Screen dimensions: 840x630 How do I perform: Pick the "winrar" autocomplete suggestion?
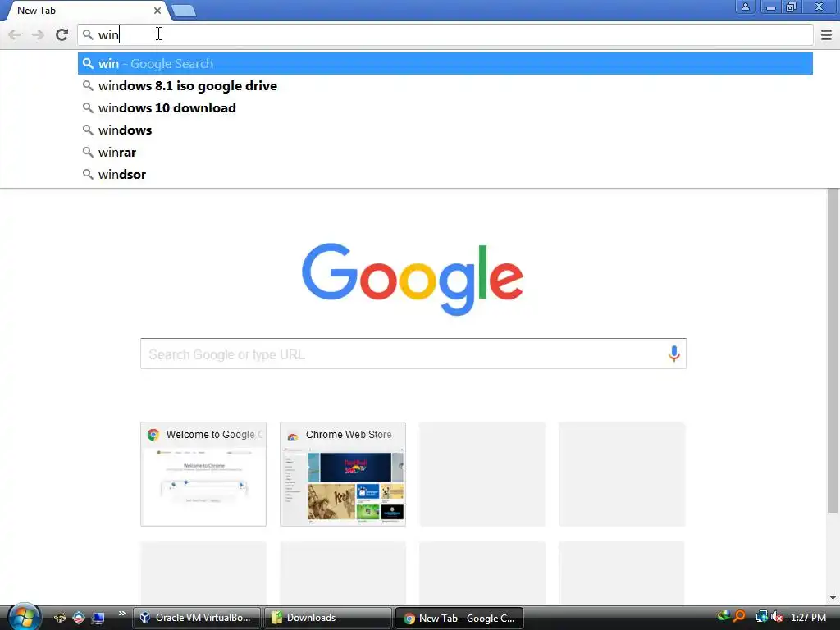445,152
